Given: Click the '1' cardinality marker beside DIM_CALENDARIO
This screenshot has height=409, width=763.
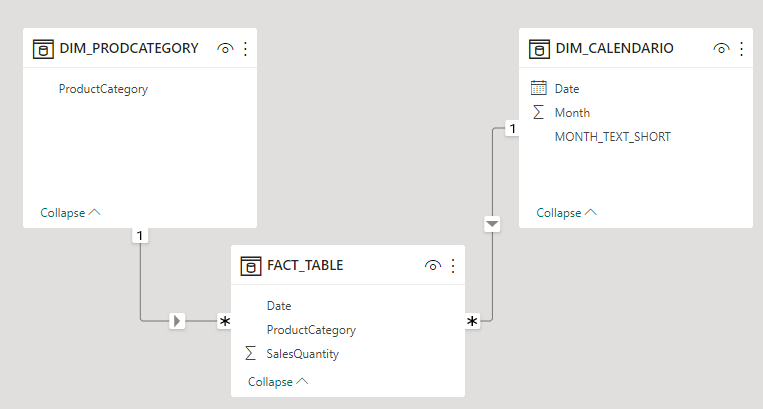Looking at the screenshot, I should 512,128.
